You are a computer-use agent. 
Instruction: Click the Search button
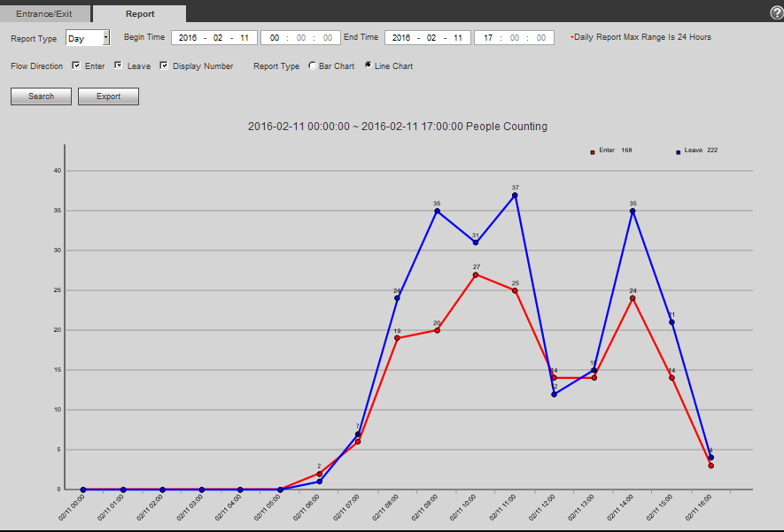coord(41,96)
